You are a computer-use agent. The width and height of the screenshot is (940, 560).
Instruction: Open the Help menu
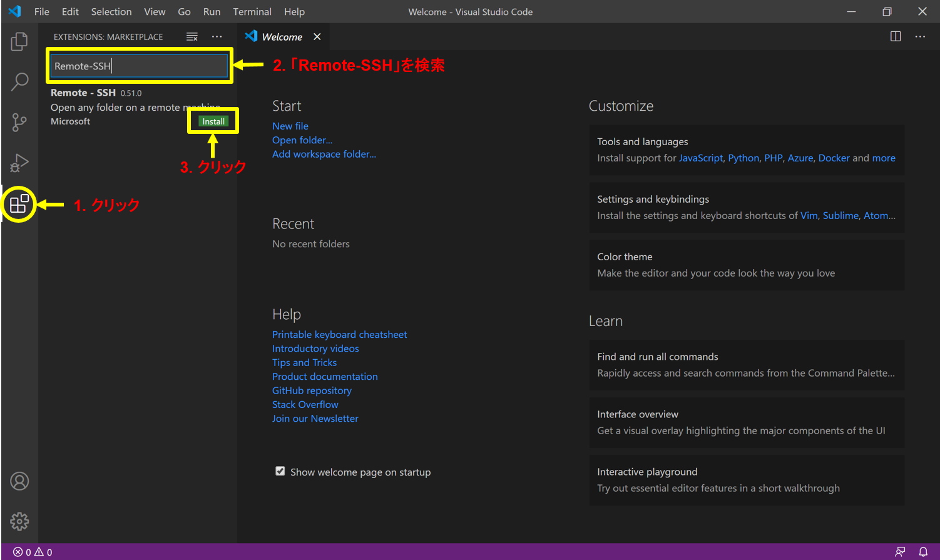click(294, 11)
